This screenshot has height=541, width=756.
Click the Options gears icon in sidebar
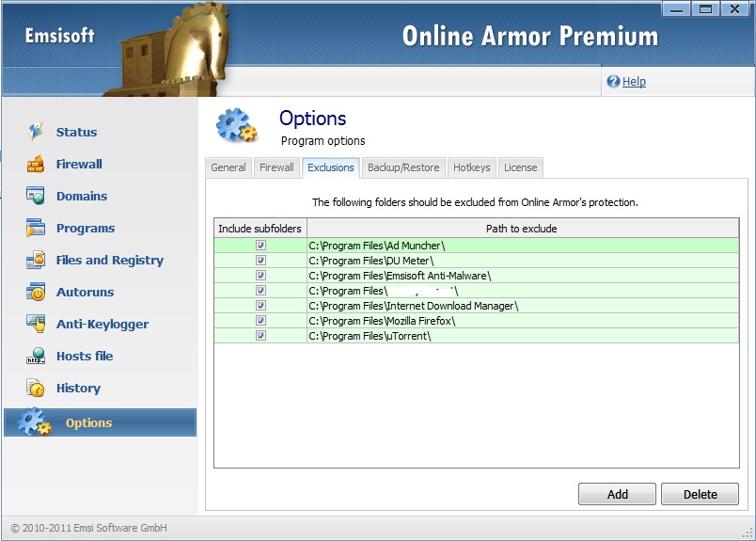click(x=34, y=422)
